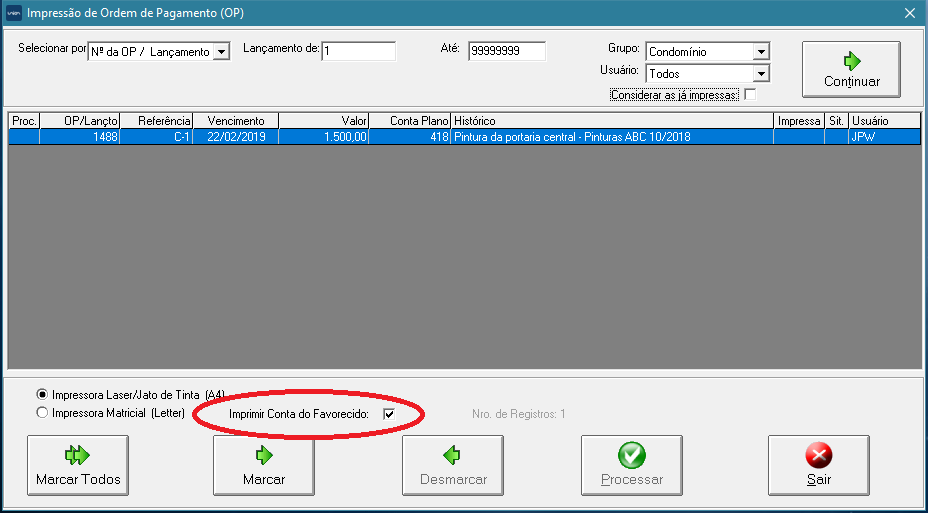Viewport: 928px width, 517px height.
Task: Enable 'Considerar as já impressas' checkbox
Action: click(x=750, y=95)
